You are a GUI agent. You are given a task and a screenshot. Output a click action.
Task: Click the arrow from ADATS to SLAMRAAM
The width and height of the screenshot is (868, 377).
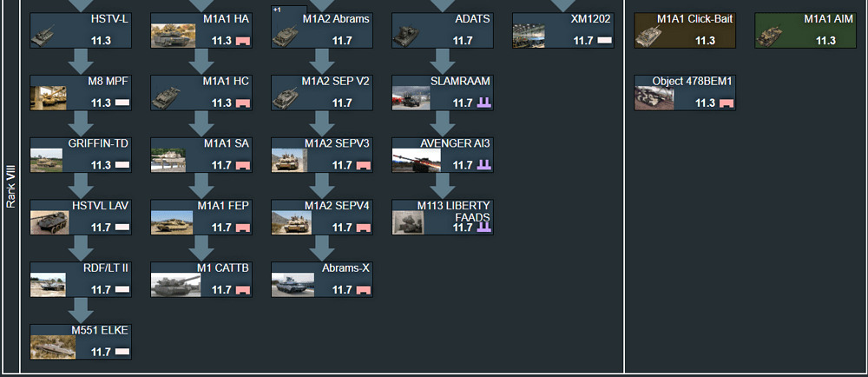pos(443,62)
